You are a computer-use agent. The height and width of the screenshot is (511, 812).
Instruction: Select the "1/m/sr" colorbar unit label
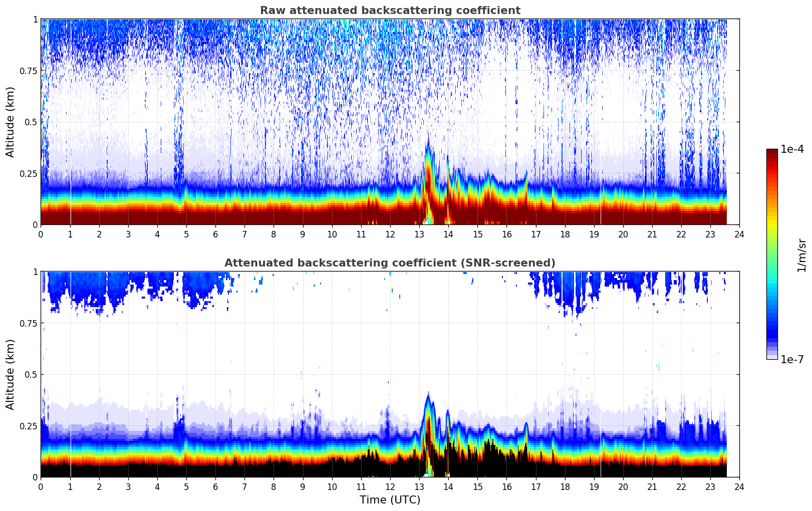click(801, 255)
